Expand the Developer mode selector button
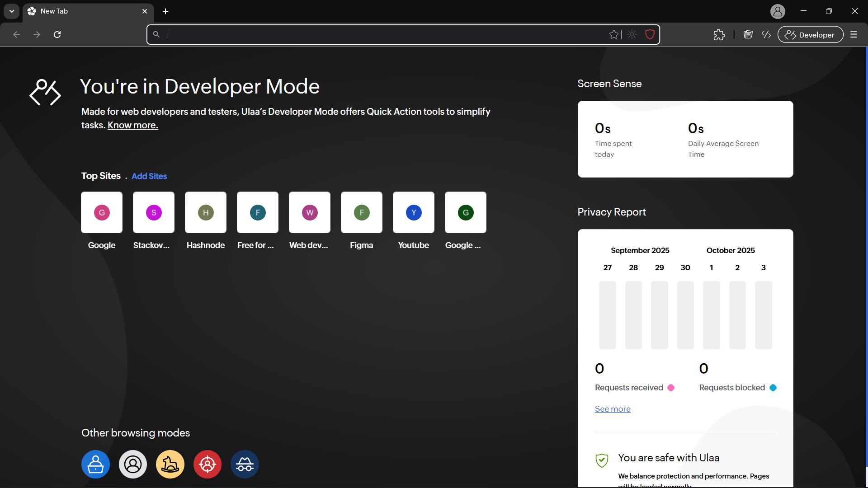The image size is (868, 488). [x=810, y=35]
